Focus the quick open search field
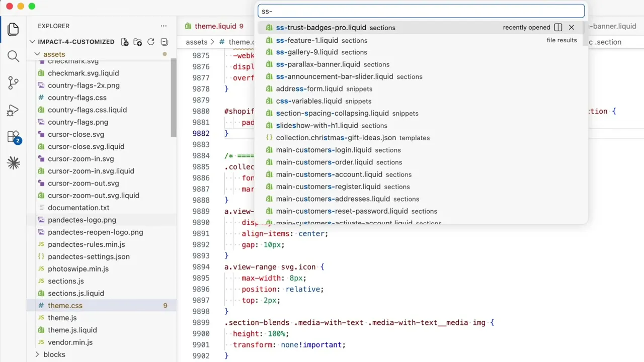This screenshot has height=362, width=644. tap(421, 11)
